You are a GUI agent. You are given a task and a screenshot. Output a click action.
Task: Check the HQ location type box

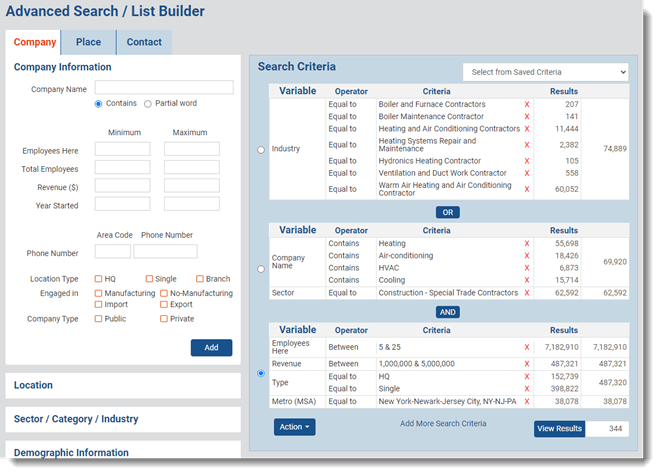pos(98,279)
